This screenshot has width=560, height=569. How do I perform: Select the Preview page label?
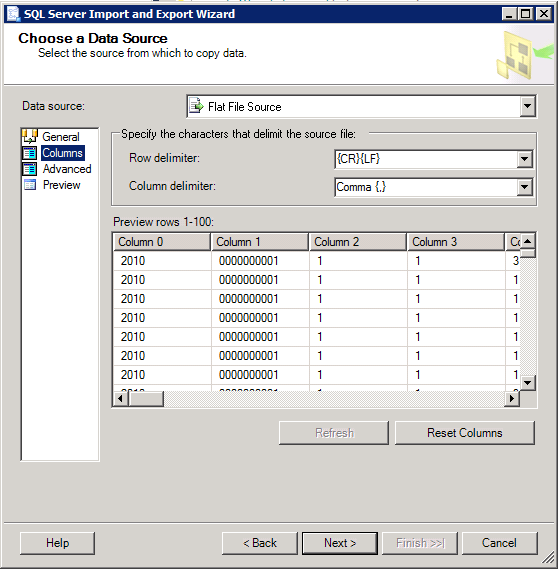pos(61,185)
